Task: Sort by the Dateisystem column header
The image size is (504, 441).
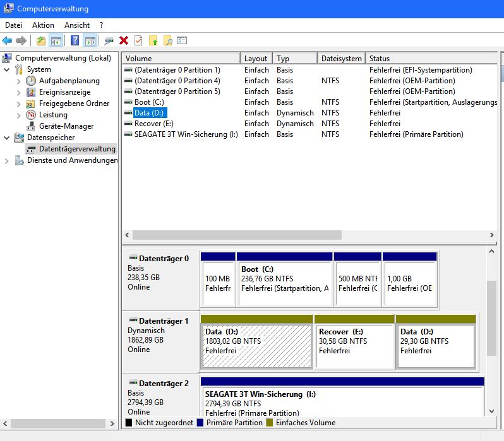Action: (x=341, y=59)
